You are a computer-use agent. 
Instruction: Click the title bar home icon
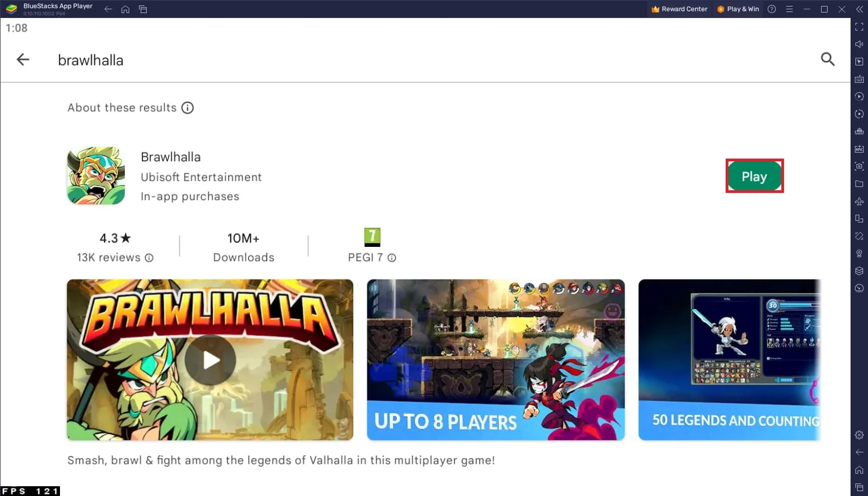(x=125, y=9)
